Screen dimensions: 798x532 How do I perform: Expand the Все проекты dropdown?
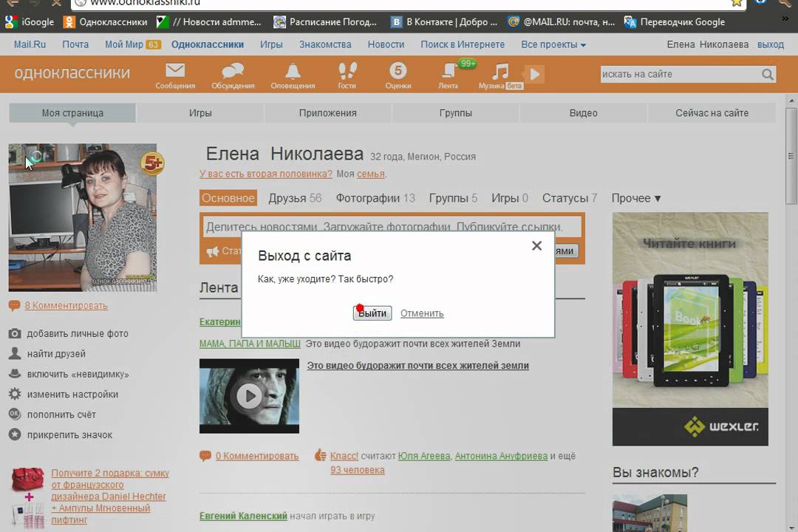click(553, 45)
